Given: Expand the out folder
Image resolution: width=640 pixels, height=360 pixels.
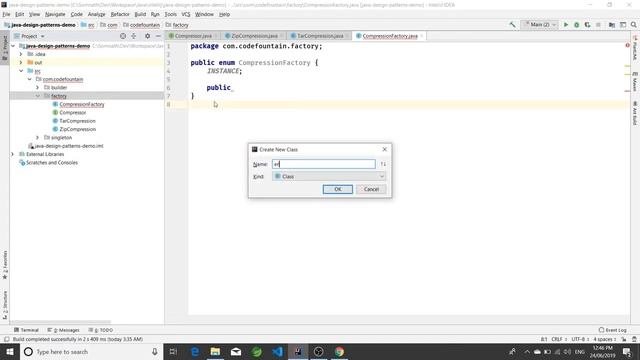Looking at the screenshot, I should 21,62.
